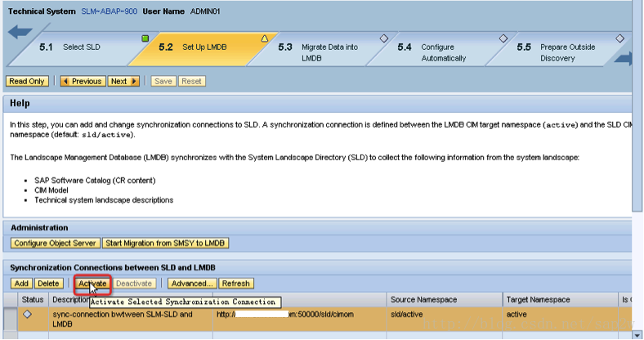Click diamond status icon on step 5.3
The height and width of the screenshot is (340, 644).
(383, 38)
